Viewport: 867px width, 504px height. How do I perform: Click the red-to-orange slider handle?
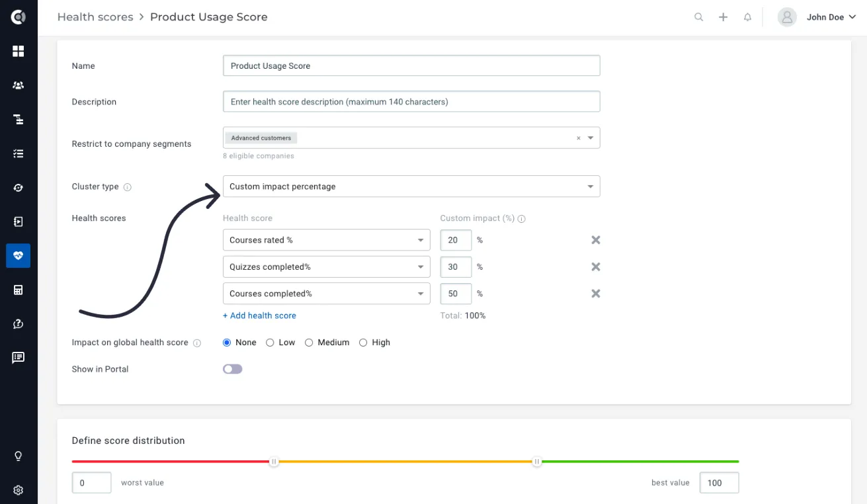[274, 462]
